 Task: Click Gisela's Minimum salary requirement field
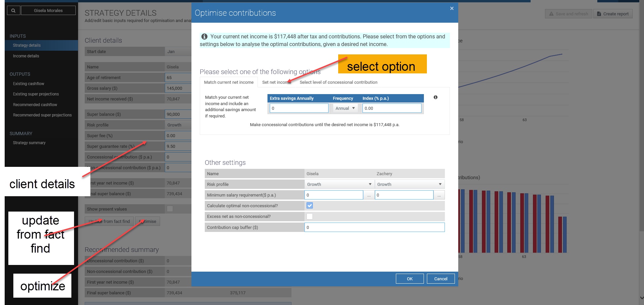pos(334,195)
